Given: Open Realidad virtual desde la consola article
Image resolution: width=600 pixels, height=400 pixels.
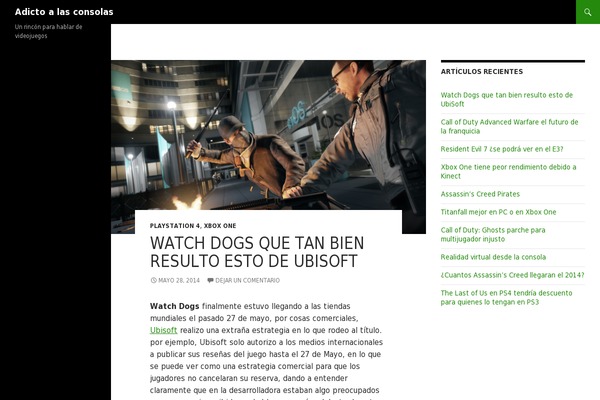Looking at the screenshot, I should 493,257.
